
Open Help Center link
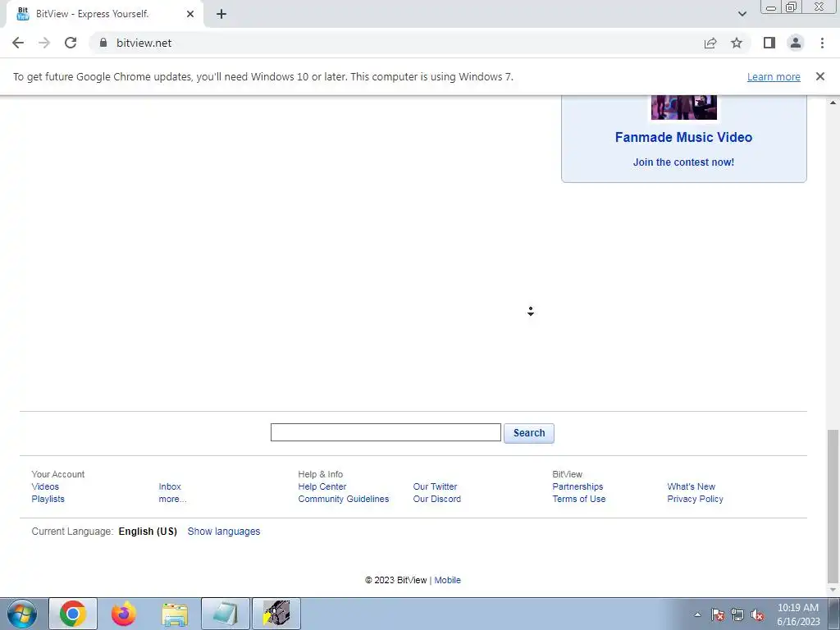tap(322, 486)
